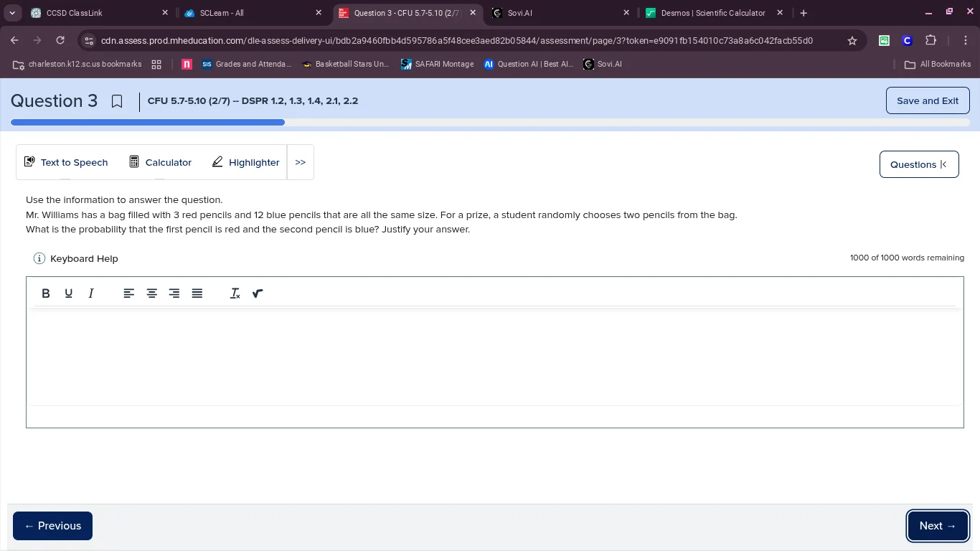Clear text formatting in editor
Viewport: 980px width, 551px height.
[235, 293]
